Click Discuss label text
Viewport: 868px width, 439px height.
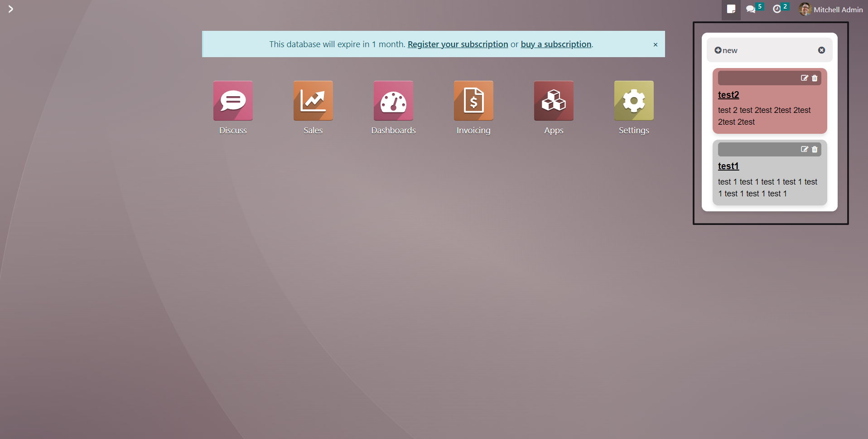tap(233, 131)
